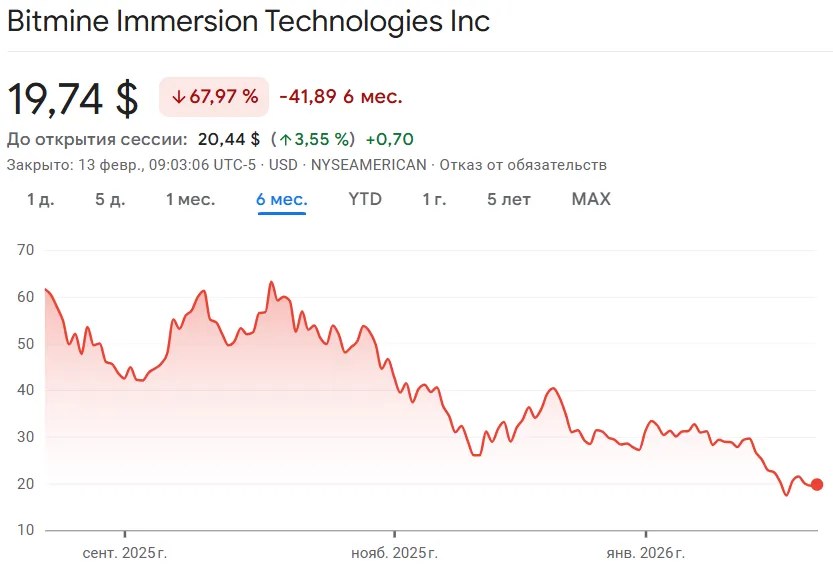
Task: Click the red current-price dot on chart
Action: click(x=817, y=484)
